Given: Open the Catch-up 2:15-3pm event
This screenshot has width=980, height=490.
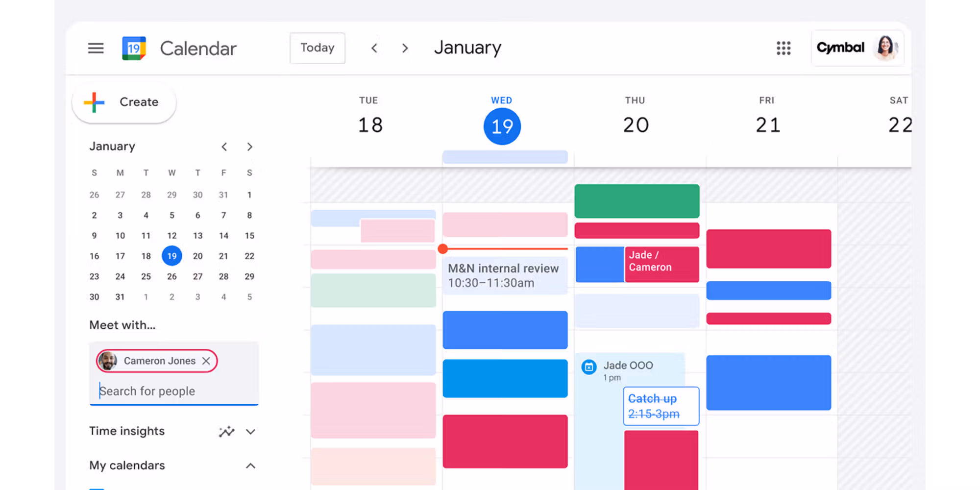Looking at the screenshot, I should click(661, 406).
